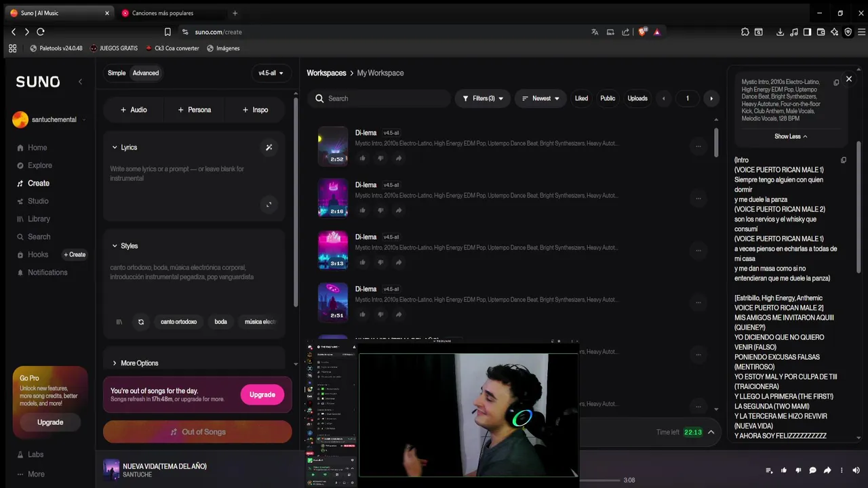
Task: Open the Brave Shields icon in the address bar
Action: (x=642, y=32)
